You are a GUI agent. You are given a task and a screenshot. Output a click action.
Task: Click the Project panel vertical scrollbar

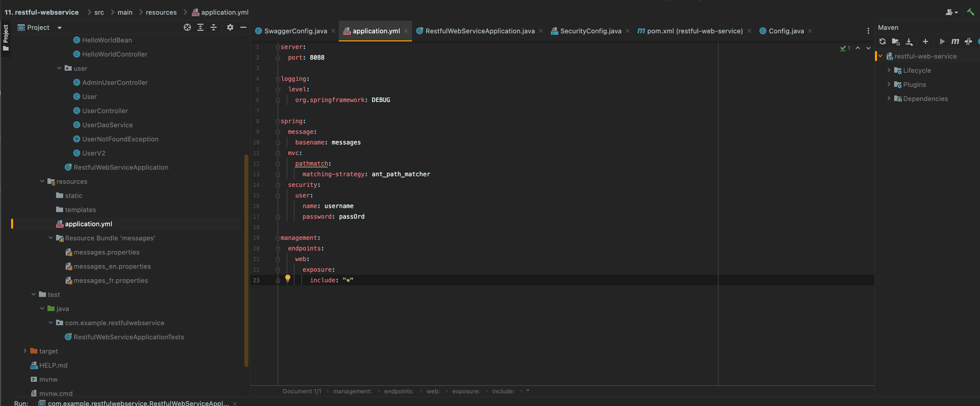pyautogui.click(x=246, y=260)
